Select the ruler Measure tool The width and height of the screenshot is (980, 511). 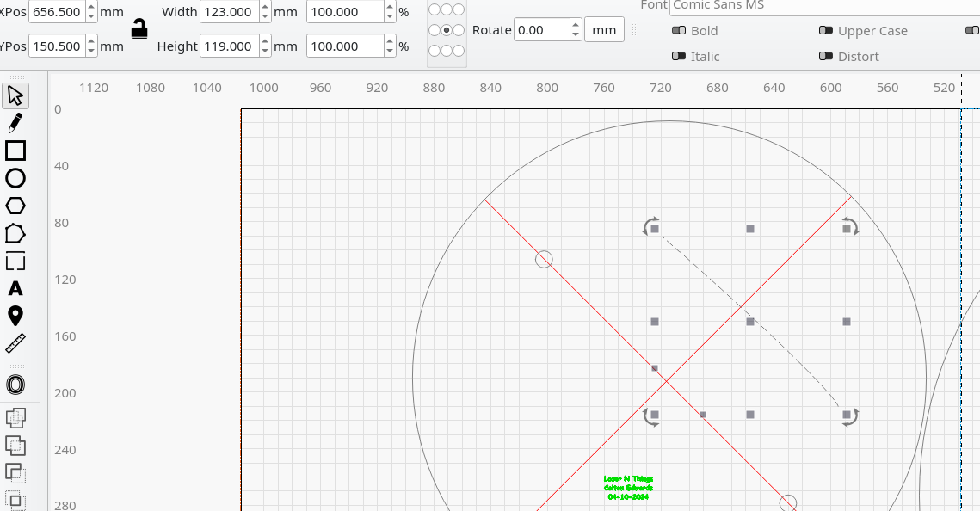tap(15, 343)
